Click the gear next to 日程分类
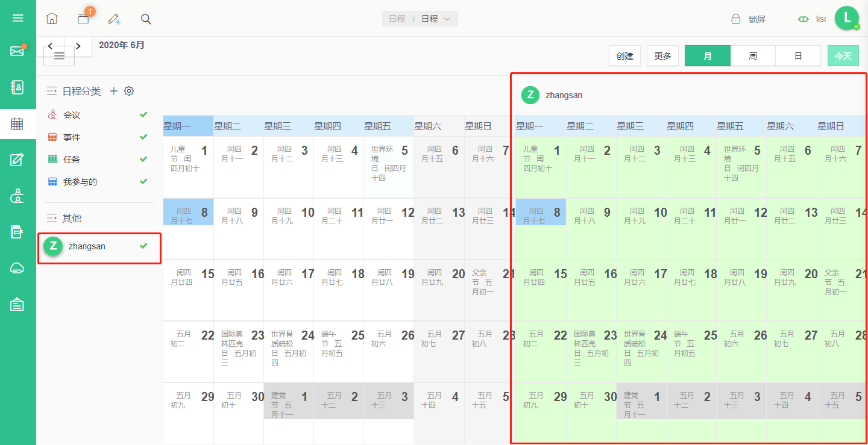Image resolution: width=868 pixels, height=445 pixels. pyautogui.click(x=129, y=92)
